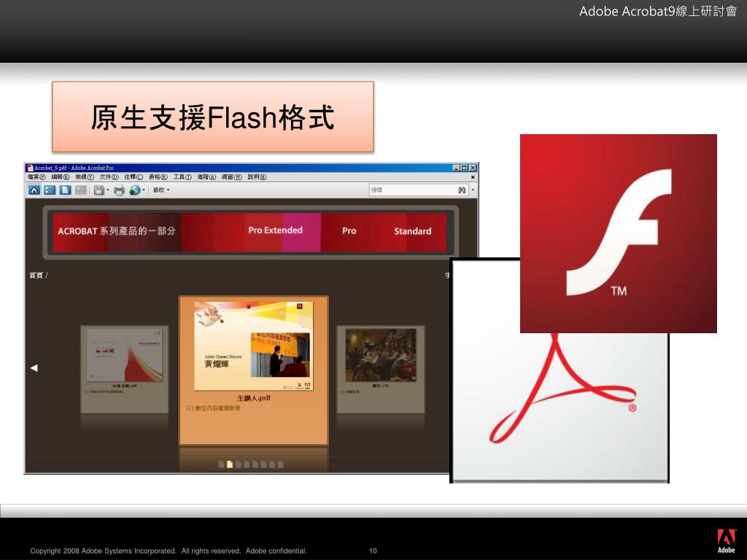Open the Save icon's dropdown arrow
747x560 pixels.
pyautogui.click(x=108, y=190)
